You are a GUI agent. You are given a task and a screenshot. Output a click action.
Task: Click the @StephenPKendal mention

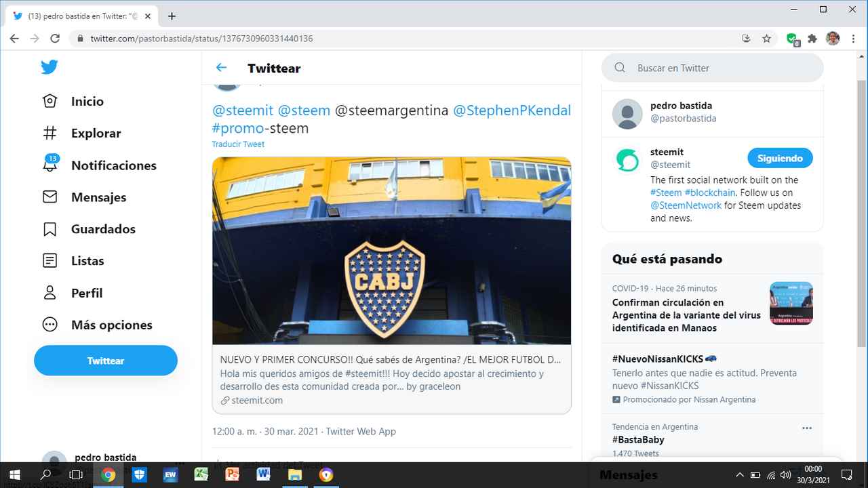click(x=511, y=110)
